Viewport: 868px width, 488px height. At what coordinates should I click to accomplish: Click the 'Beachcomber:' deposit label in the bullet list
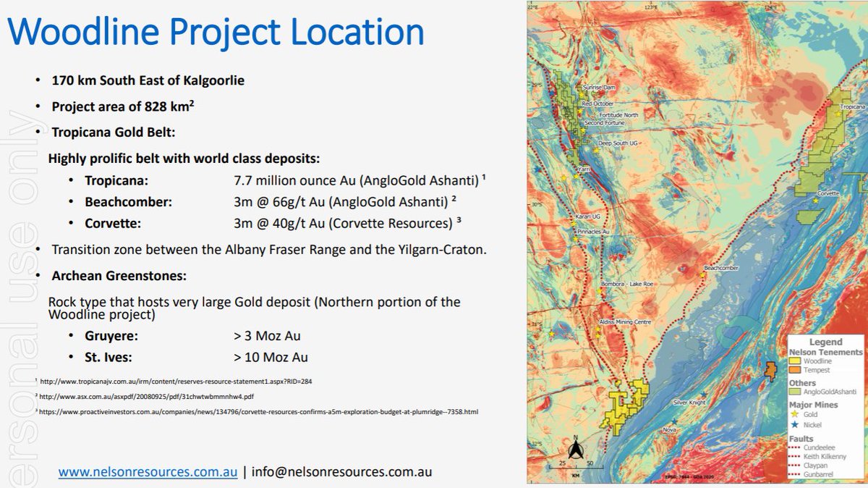point(128,202)
